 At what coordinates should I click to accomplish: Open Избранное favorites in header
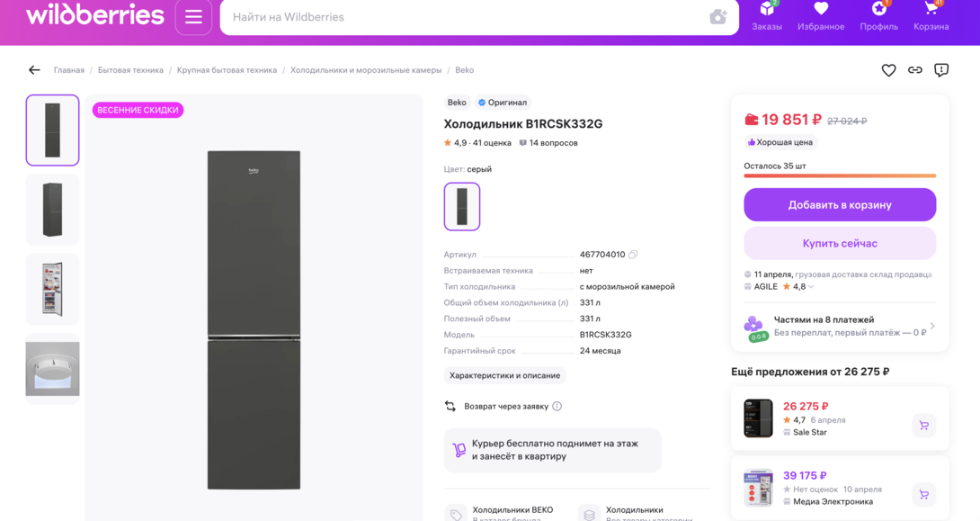pos(821,16)
